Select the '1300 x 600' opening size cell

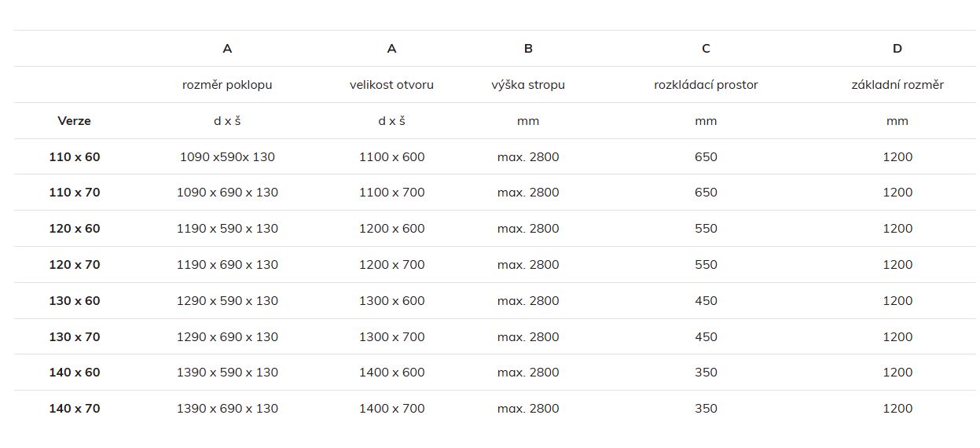pos(391,301)
